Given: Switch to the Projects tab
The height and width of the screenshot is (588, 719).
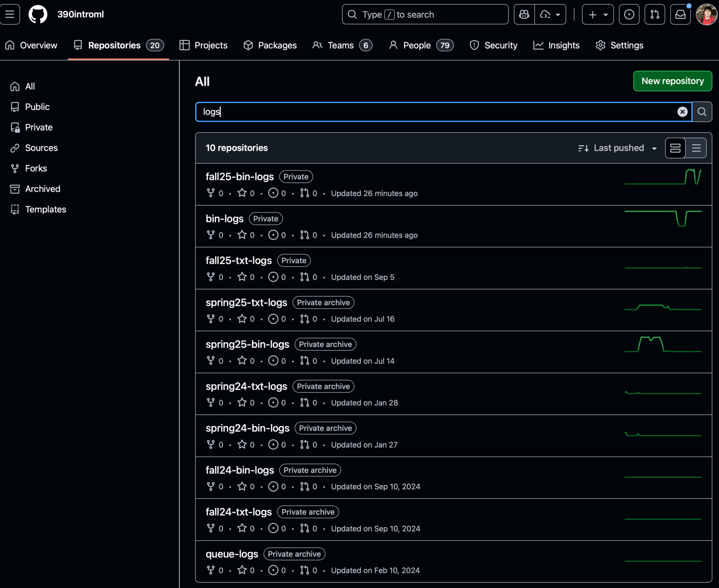Looking at the screenshot, I should click(203, 45).
